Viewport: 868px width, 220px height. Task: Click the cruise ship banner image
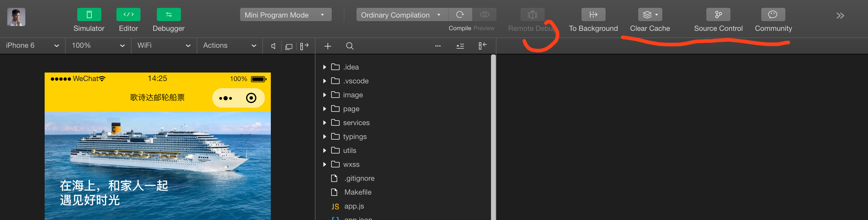click(158, 165)
